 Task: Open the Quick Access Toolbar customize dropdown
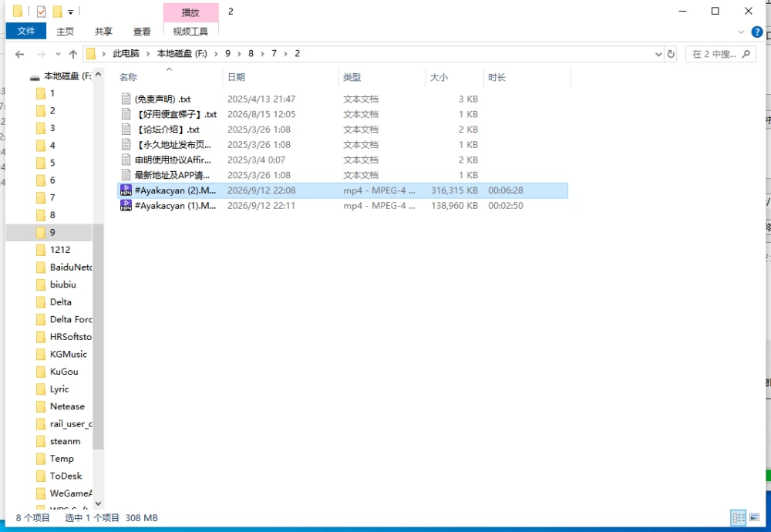70,12
